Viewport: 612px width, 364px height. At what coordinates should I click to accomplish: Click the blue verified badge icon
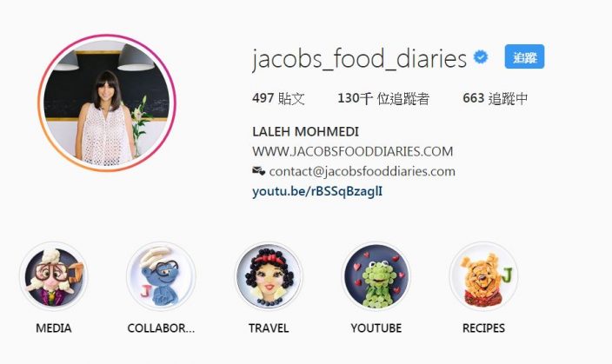481,57
